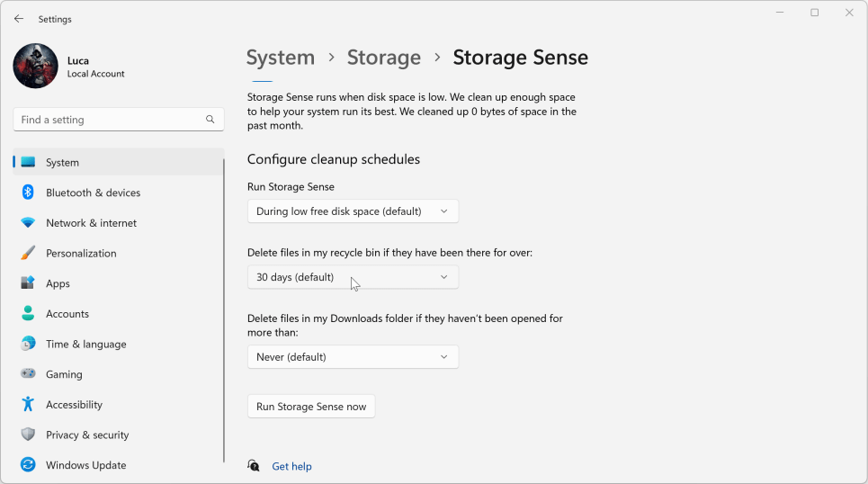This screenshot has width=868, height=484.
Task: Open the Run Storage Sense dropdown
Action: coord(353,211)
